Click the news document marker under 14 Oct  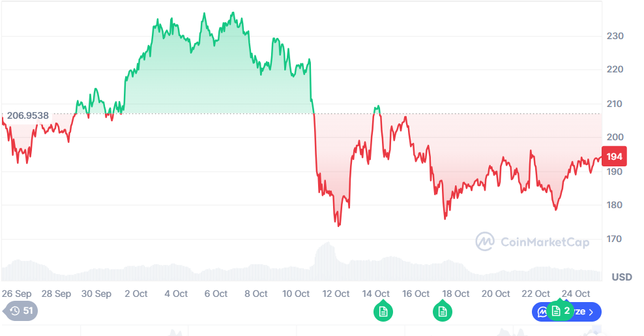tap(383, 312)
